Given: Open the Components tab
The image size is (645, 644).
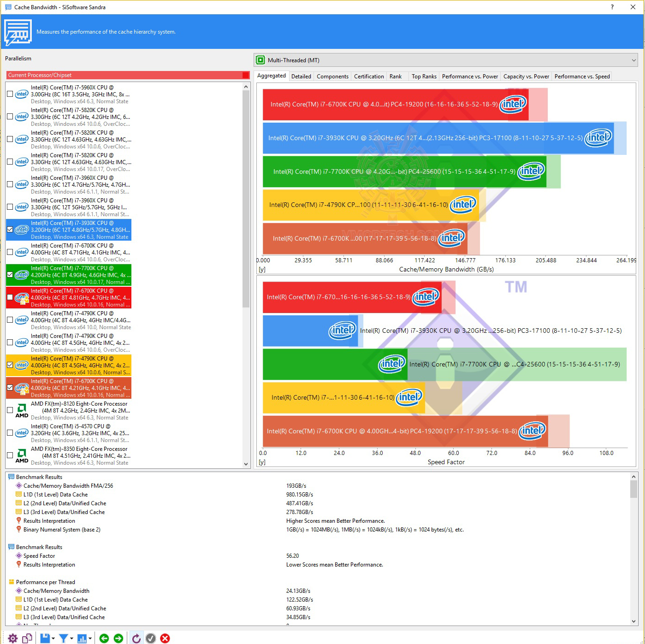Looking at the screenshot, I should coord(332,77).
